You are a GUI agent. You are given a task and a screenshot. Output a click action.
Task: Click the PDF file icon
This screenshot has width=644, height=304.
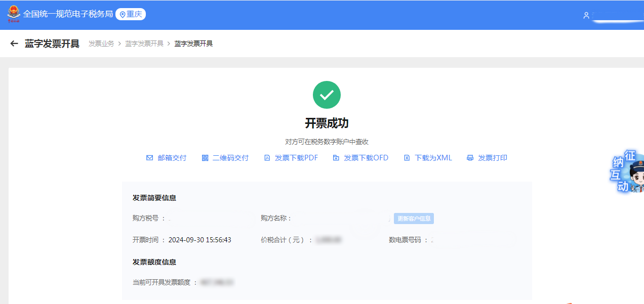point(267,158)
